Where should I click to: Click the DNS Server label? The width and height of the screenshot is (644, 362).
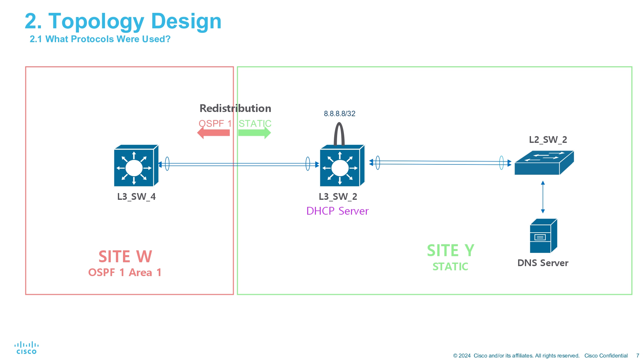point(543,263)
